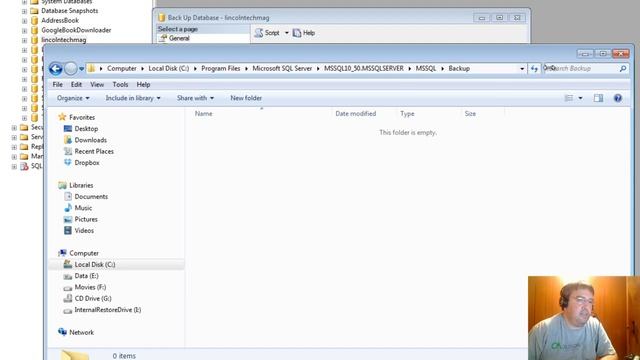
Task: Click Help in Back Up Database toolbar
Action: tap(304, 33)
